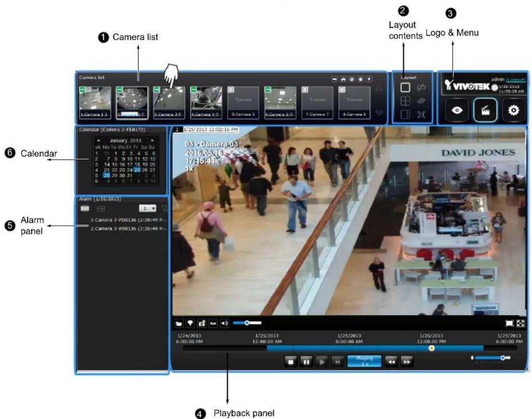The image size is (532, 419).
Task: Open first Camera 2-PD8136 alarm entry
Action: 128,220
